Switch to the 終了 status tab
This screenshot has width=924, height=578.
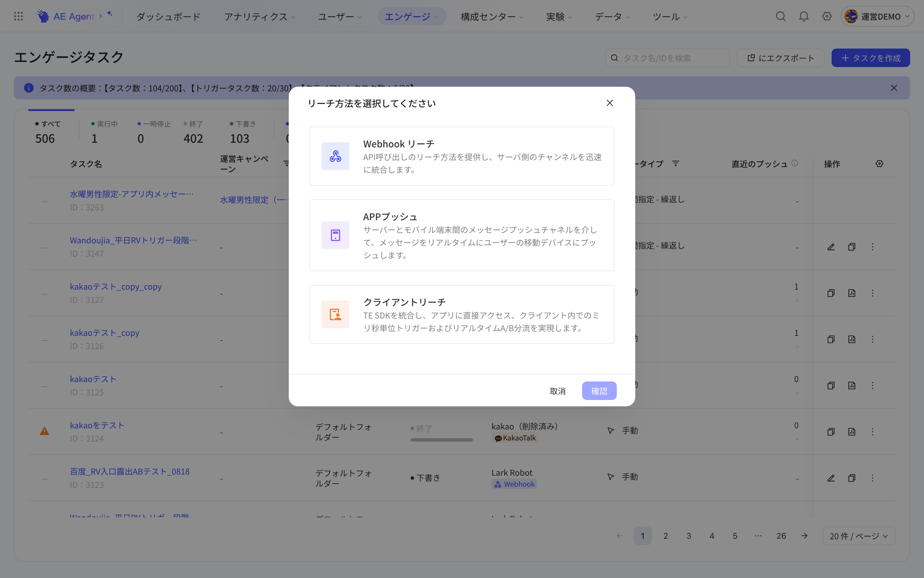pyautogui.click(x=193, y=131)
